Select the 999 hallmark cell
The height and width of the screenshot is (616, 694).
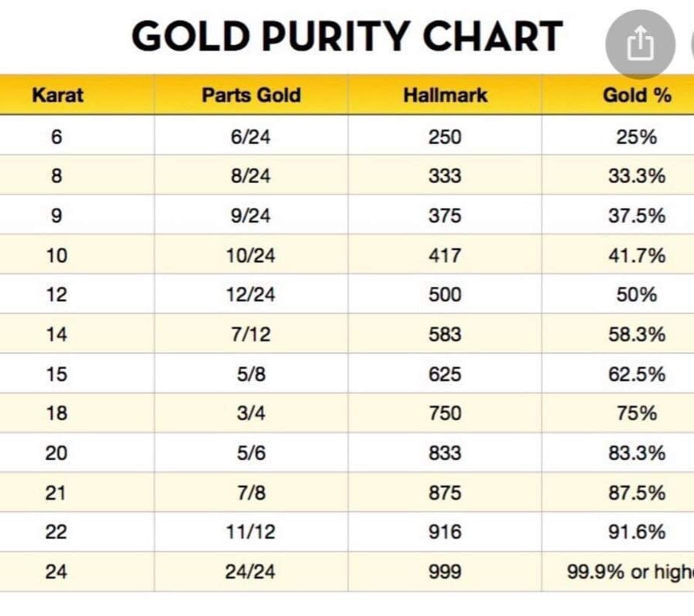coord(445,572)
